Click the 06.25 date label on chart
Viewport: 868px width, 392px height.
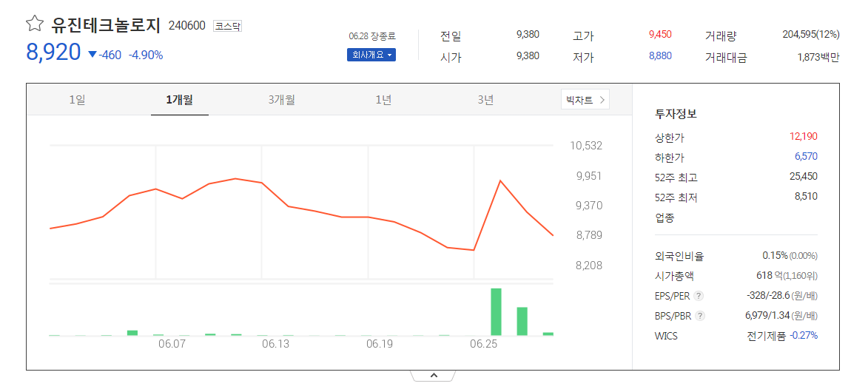point(484,344)
